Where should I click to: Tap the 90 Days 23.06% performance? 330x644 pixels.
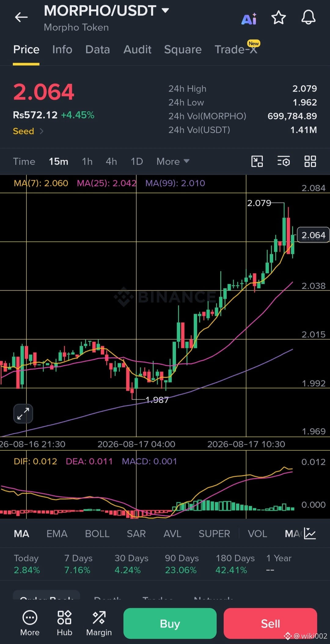[x=182, y=564]
